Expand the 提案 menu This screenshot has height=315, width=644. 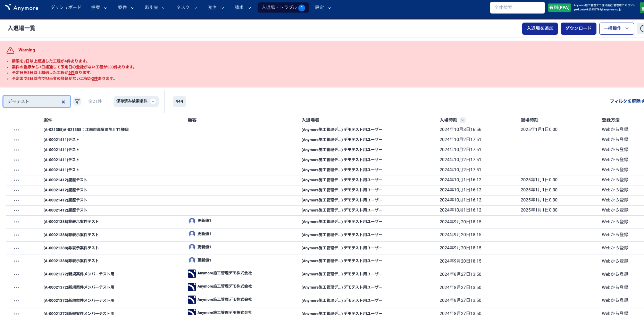point(99,8)
